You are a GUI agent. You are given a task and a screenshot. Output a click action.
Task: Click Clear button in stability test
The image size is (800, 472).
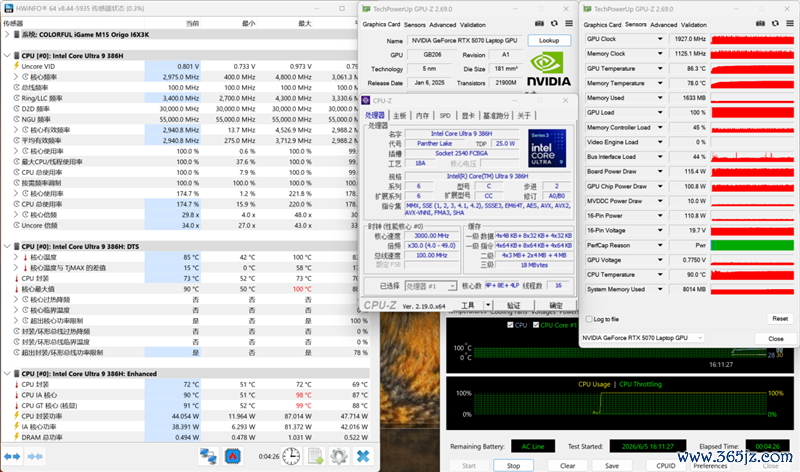567,465
